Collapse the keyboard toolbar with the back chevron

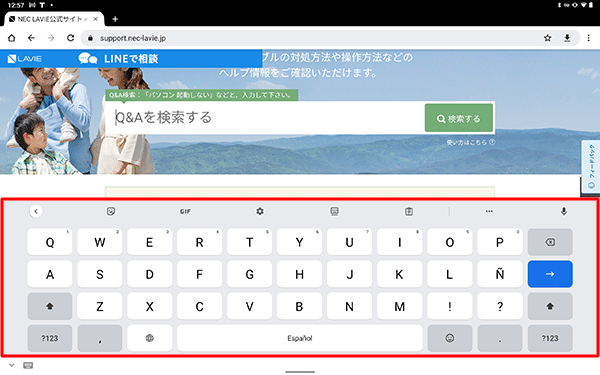tap(36, 211)
